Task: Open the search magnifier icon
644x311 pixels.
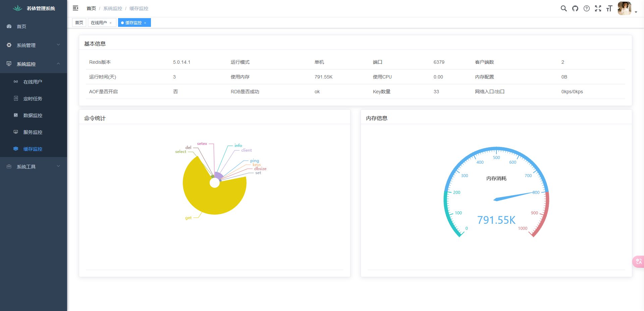Action: [563, 8]
